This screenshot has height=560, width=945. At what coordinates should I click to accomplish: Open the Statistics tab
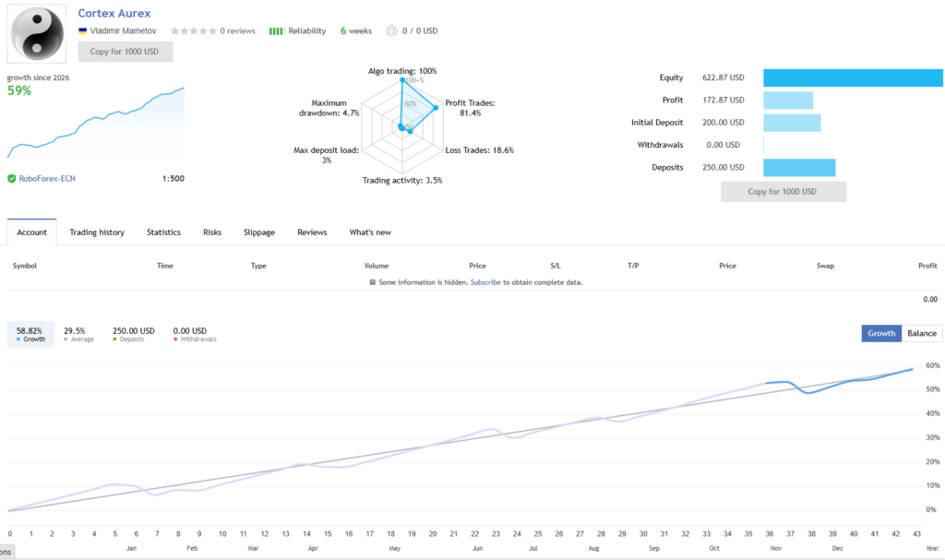[163, 232]
